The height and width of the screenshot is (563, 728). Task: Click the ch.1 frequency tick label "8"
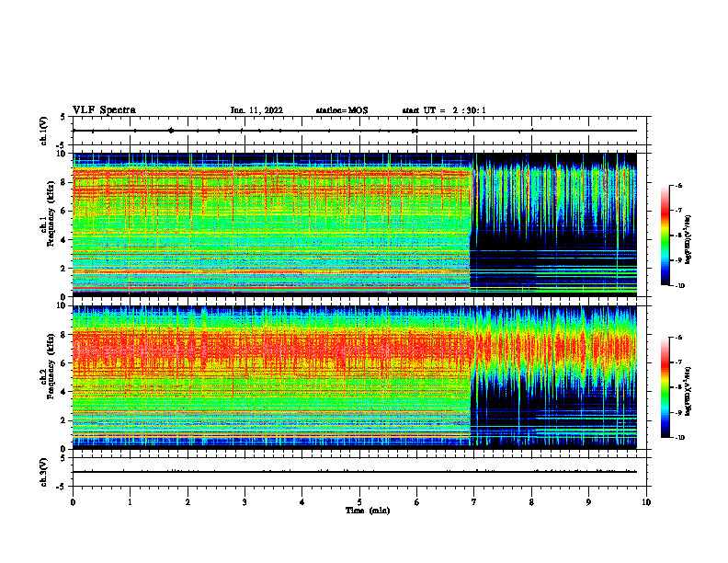coord(63,182)
